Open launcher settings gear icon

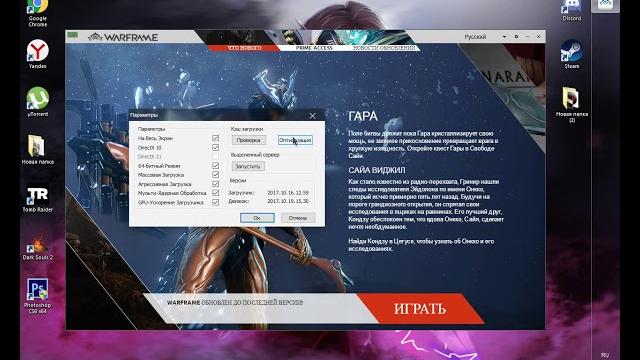coord(516,37)
